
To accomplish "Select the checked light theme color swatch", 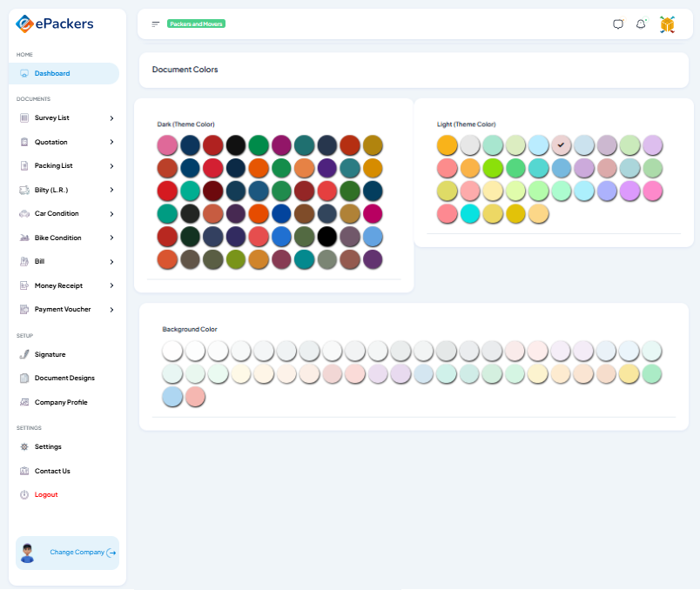I will (x=562, y=144).
